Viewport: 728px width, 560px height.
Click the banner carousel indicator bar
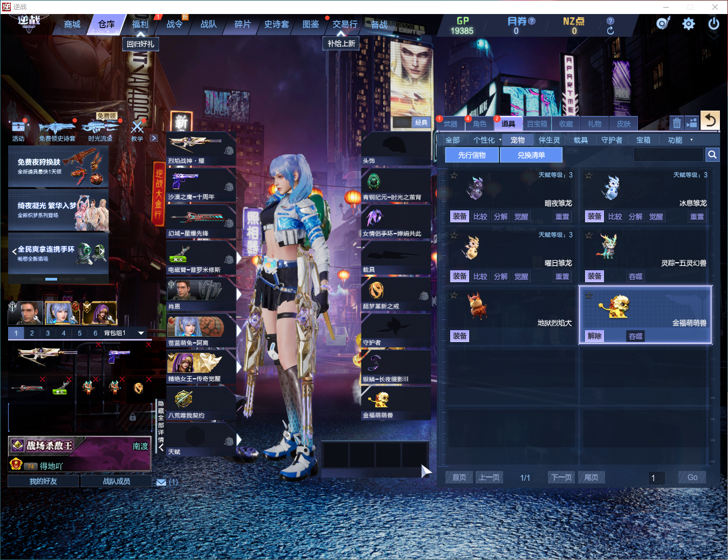51,279
